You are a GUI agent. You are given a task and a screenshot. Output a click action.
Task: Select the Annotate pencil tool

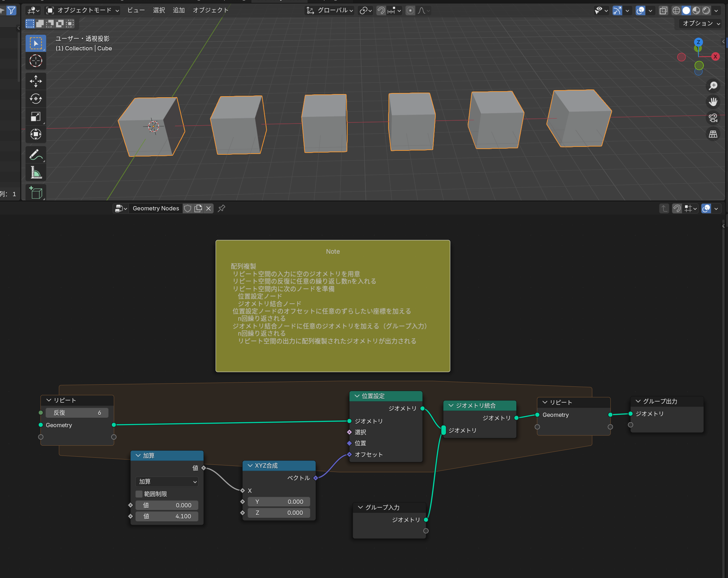(36, 155)
